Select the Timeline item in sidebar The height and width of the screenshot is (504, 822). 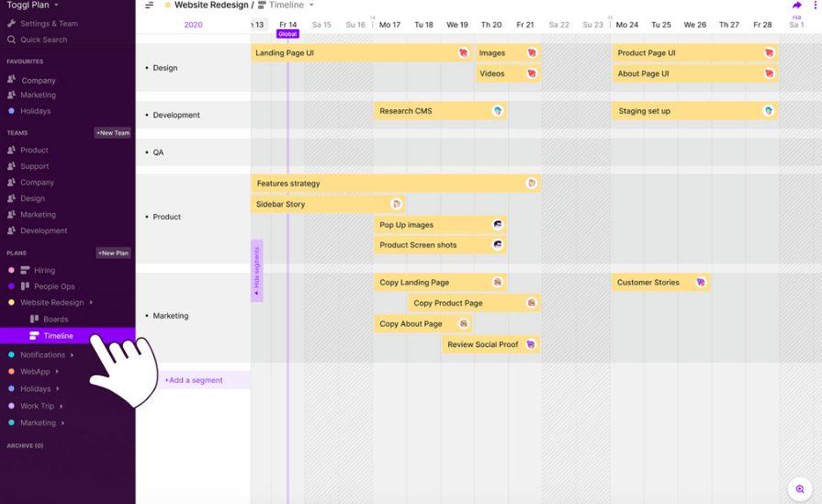(x=58, y=336)
